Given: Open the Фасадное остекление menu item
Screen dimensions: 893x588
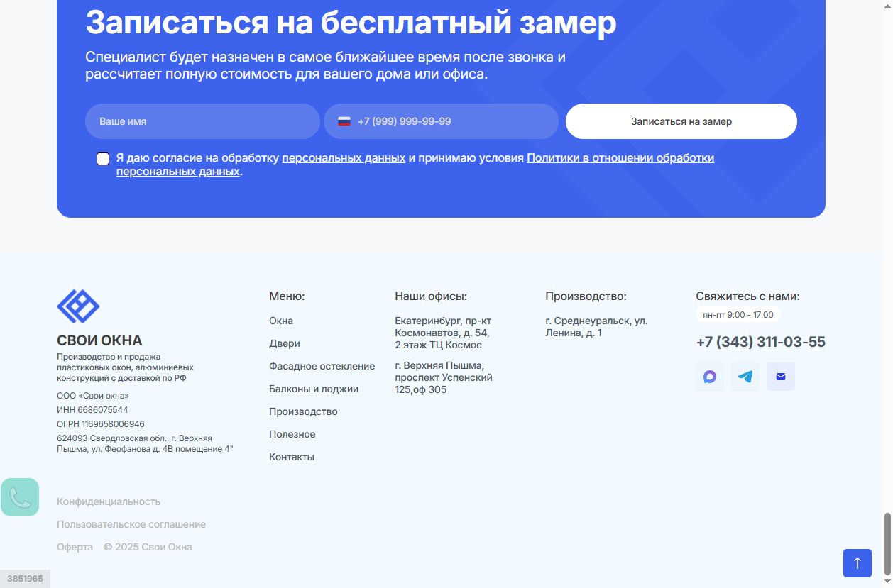Looking at the screenshot, I should click(x=322, y=366).
